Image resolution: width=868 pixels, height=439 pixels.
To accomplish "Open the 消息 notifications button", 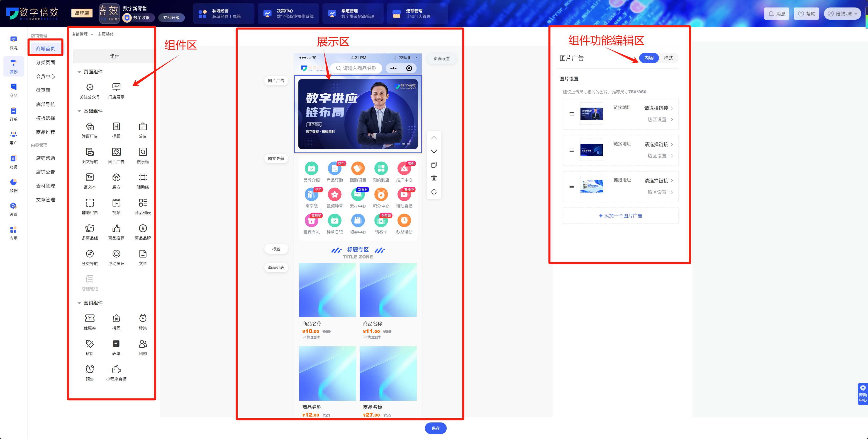I will [x=777, y=14].
